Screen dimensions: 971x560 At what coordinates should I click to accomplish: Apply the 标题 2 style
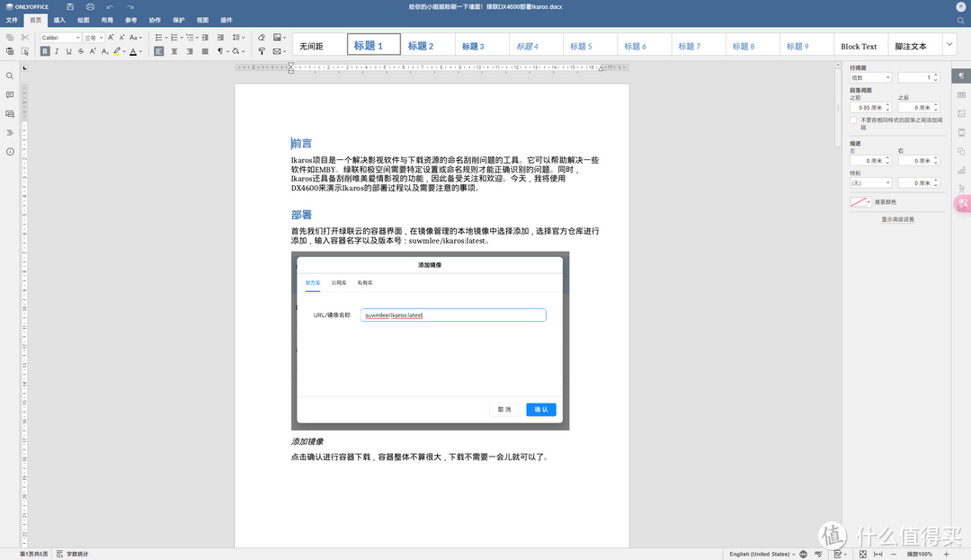click(421, 46)
